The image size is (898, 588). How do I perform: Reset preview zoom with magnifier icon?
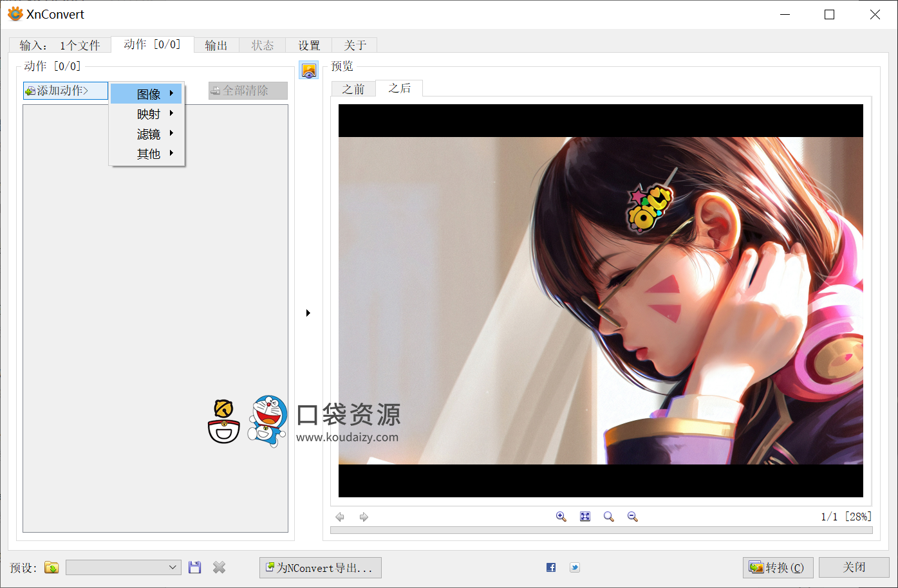[x=609, y=517]
